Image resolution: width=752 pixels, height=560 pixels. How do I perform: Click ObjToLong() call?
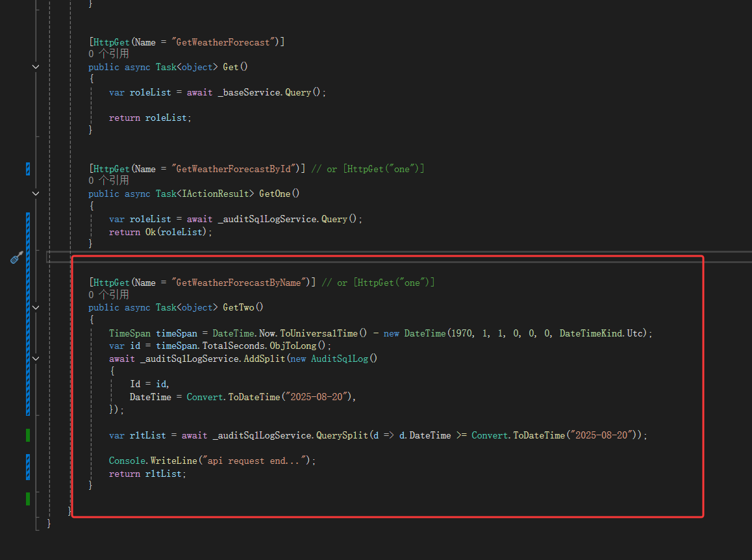point(297,346)
